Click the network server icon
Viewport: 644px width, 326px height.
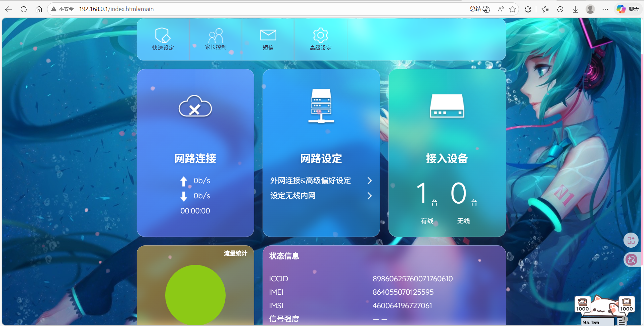pyautogui.click(x=321, y=106)
